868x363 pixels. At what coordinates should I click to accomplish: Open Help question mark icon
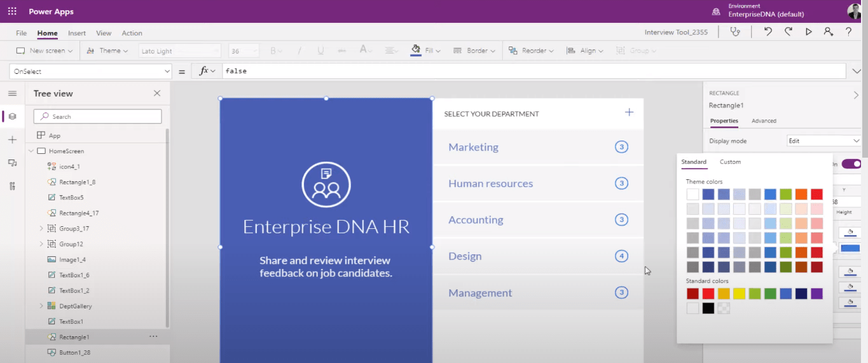click(848, 32)
